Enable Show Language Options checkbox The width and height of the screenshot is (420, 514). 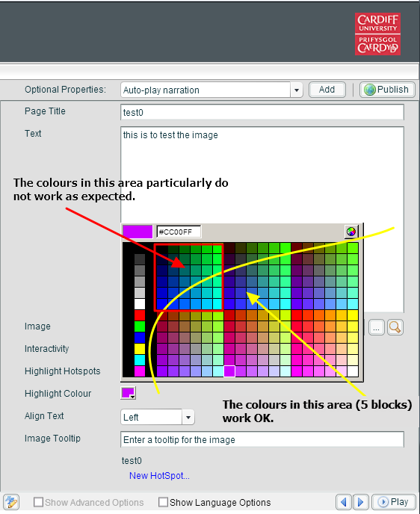coord(163,502)
